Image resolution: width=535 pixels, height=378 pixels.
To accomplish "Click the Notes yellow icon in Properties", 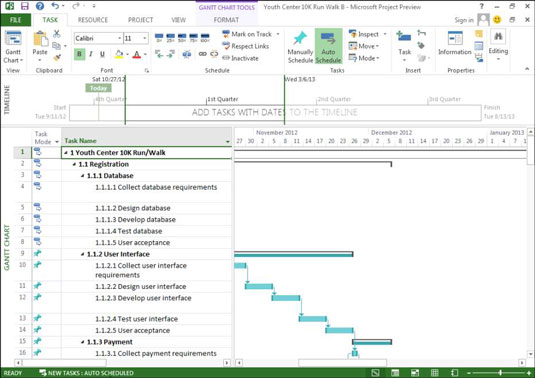I will tap(479, 33).
